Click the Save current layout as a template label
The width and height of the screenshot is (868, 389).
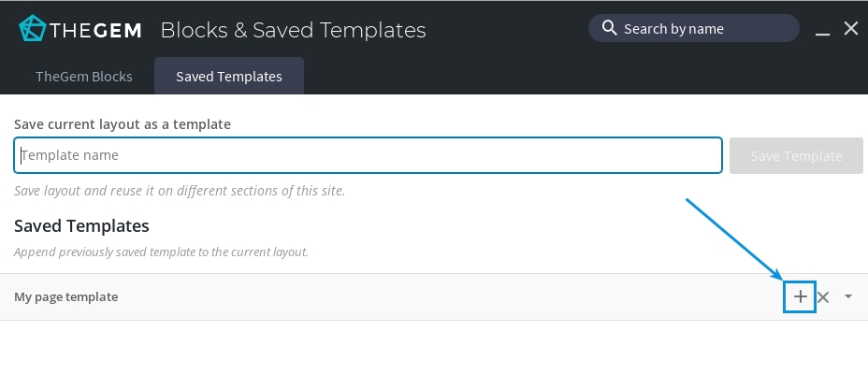[123, 123]
